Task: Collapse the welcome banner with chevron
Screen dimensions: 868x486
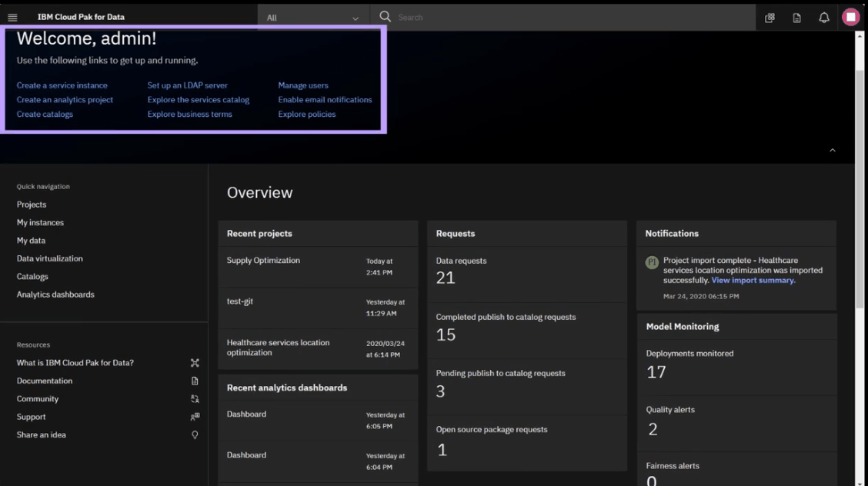Action: 832,151
